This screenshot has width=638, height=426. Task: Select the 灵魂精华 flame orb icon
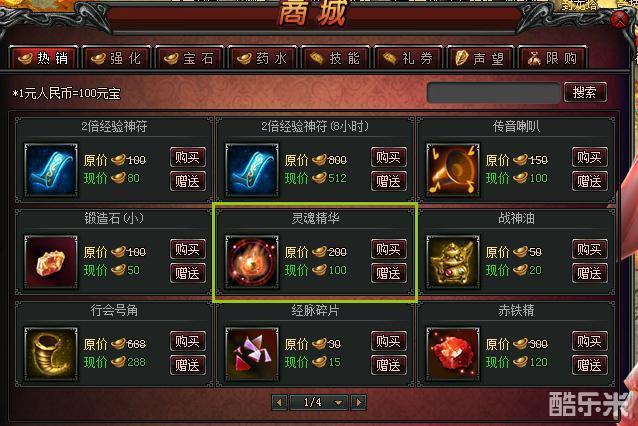(252, 262)
